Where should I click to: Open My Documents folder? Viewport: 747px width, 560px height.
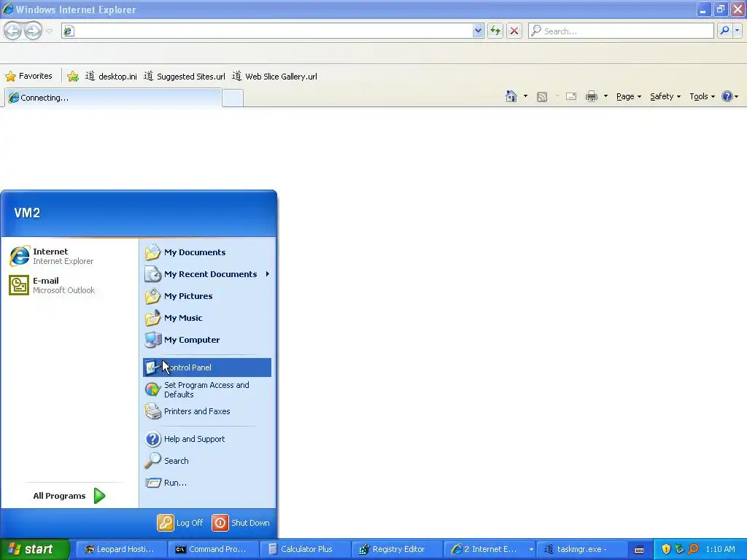coord(206,252)
